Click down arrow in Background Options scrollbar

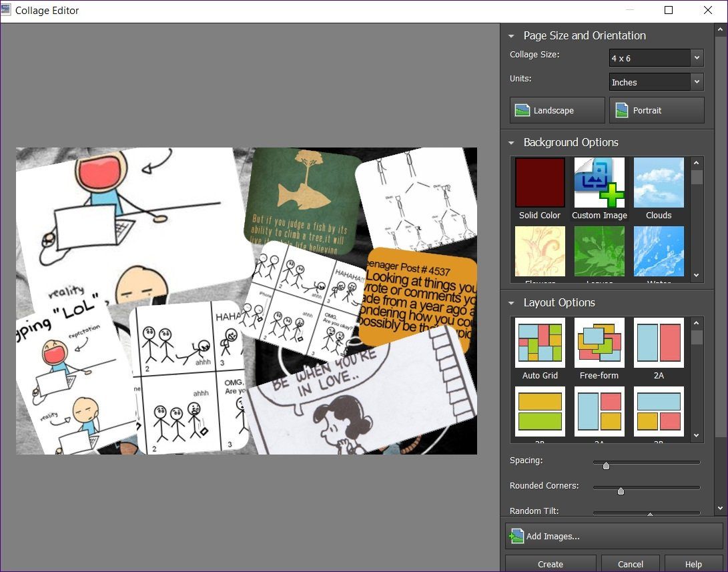696,276
